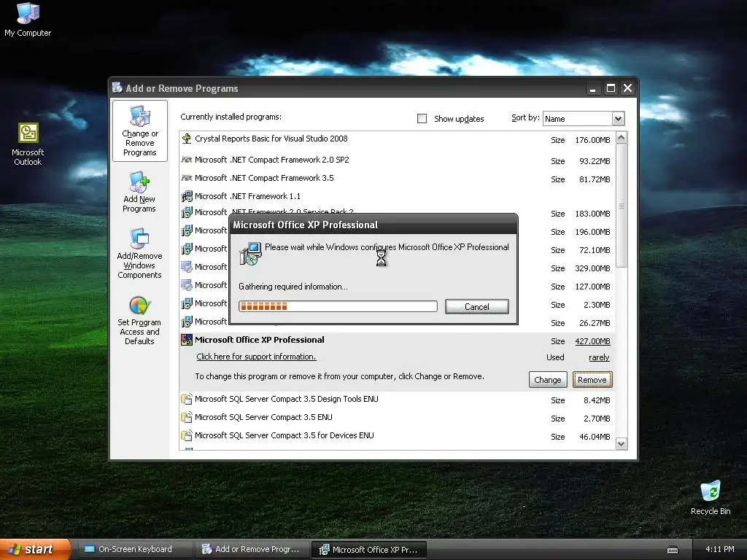
Task: Click SQL Server Compact 3.5 ENU icon
Action: pyautogui.click(x=187, y=417)
